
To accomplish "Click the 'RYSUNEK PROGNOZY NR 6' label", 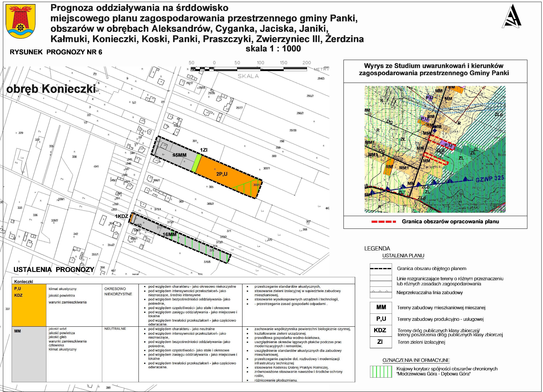I will [56, 52].
